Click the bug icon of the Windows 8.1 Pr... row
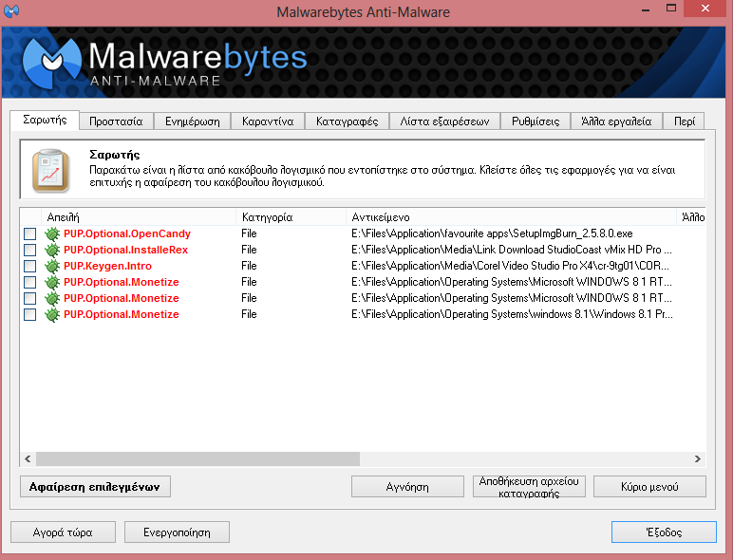 point(52,314)
